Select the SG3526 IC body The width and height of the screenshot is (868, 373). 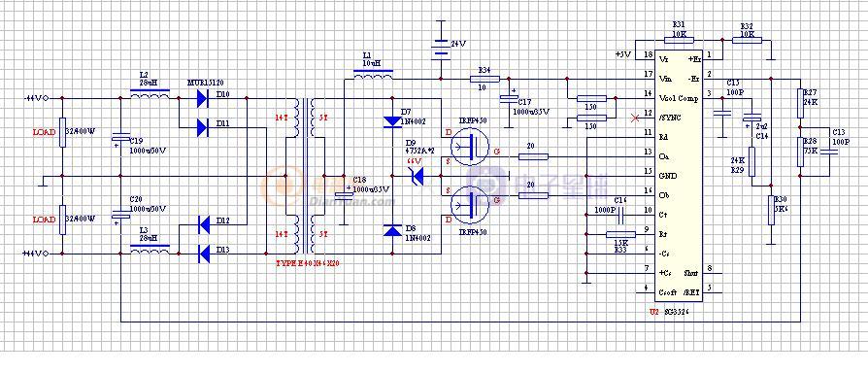point(680,176)
